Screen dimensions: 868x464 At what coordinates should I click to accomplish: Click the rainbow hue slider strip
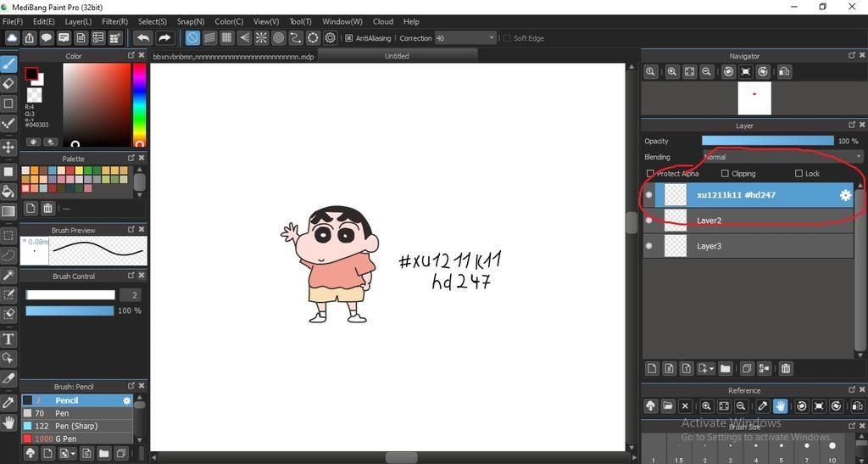(139, 104)
